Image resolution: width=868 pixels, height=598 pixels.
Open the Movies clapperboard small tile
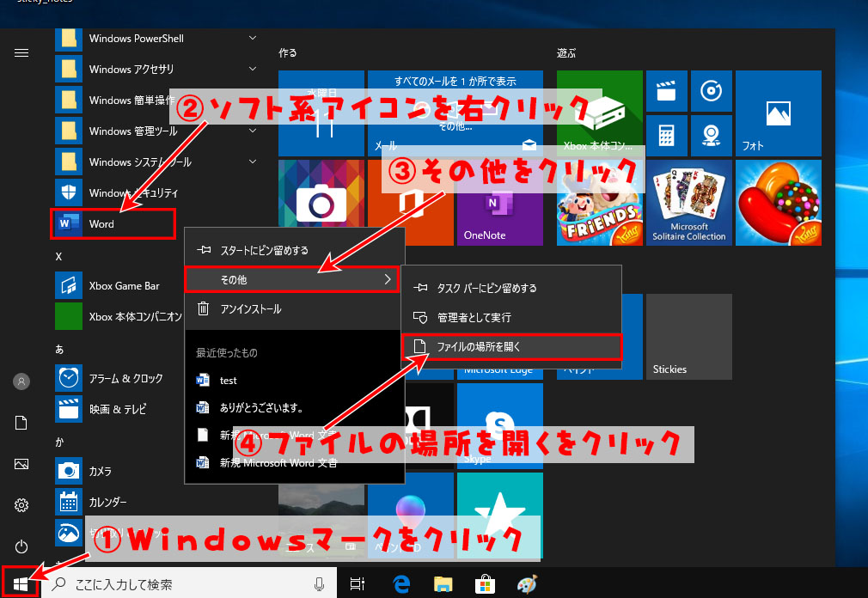click(x=667, y=91)
